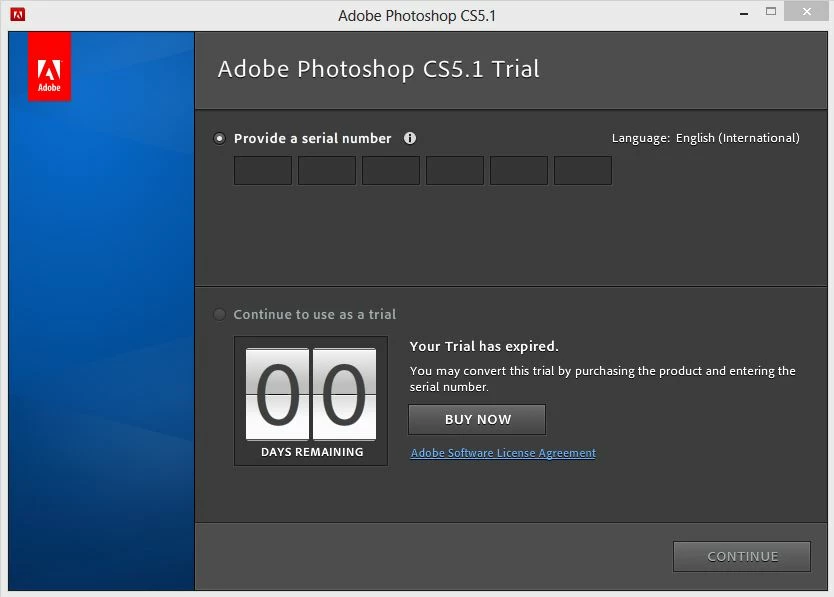Open the Adobe Software License Agreement link

coord(503,453)
